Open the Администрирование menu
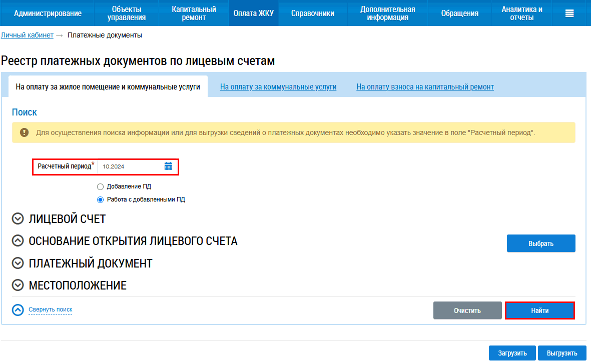 (x=48, y=13)
